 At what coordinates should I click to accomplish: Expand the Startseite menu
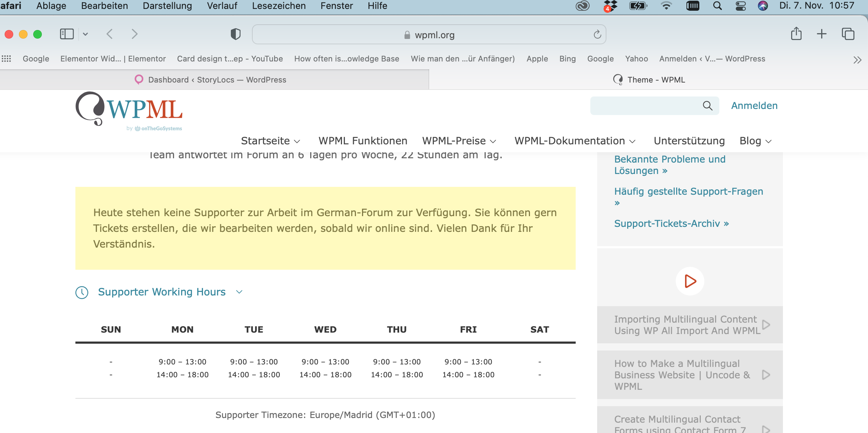(x=271, y=141)
